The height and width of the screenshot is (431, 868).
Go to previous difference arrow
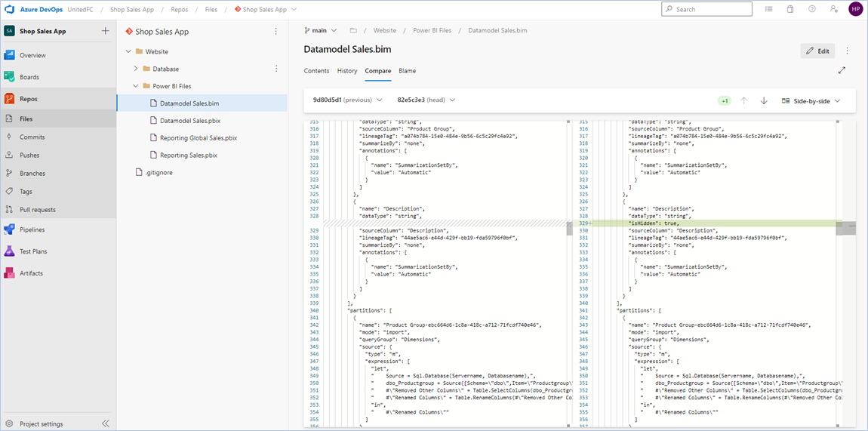point(744,100)
